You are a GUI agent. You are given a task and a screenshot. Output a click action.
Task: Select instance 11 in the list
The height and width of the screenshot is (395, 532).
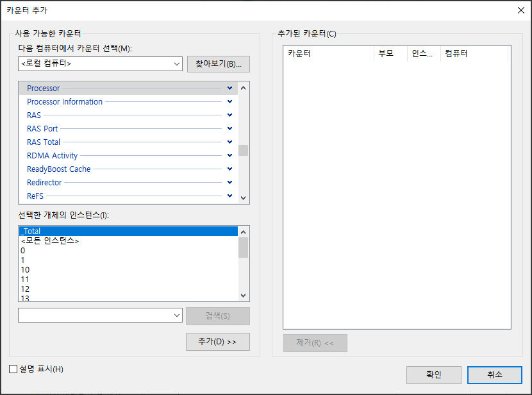pos(129,280)
